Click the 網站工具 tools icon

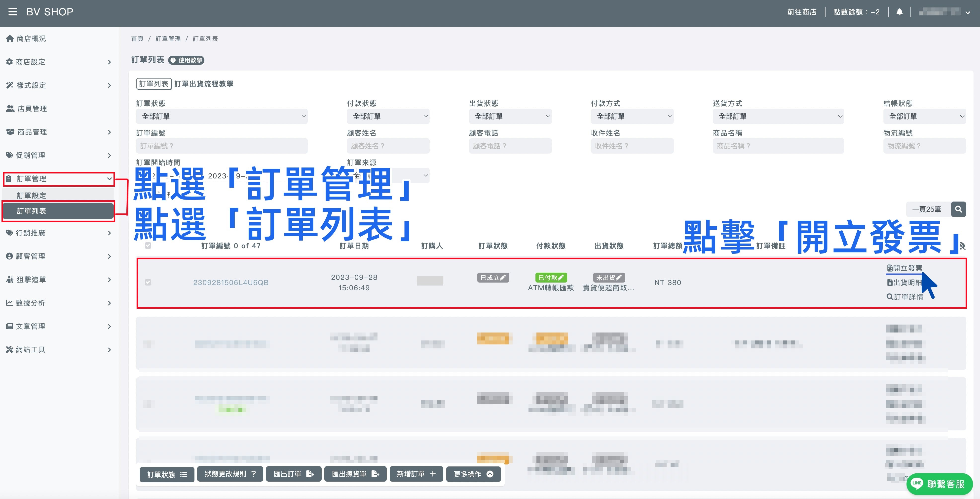[9, 349]
